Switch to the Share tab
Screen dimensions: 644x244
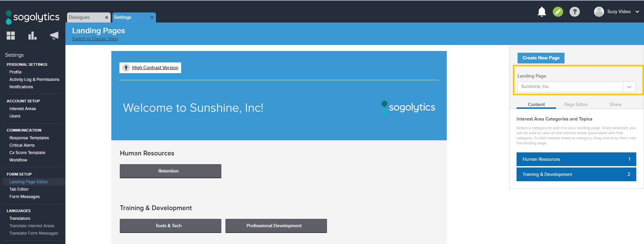pos(615,105)
